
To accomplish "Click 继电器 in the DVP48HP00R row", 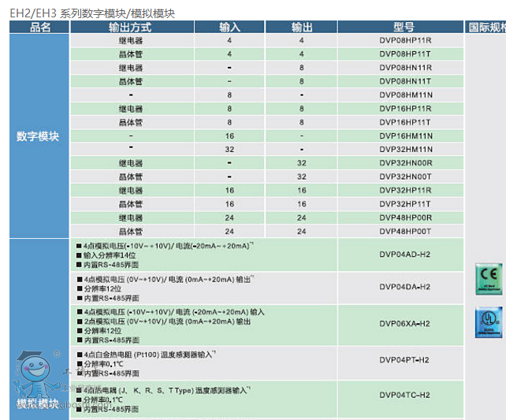I will pyautogui.click(x=131, y=217).
